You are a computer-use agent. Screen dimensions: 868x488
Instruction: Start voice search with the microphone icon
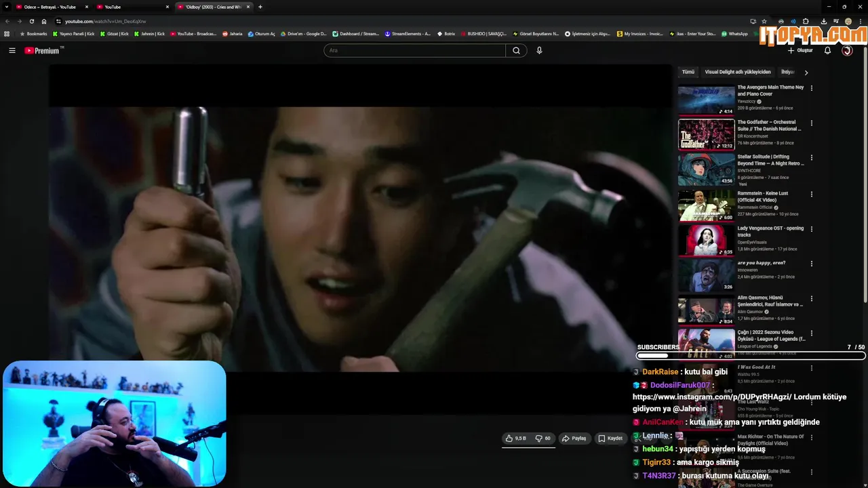(x=539, y=50)
